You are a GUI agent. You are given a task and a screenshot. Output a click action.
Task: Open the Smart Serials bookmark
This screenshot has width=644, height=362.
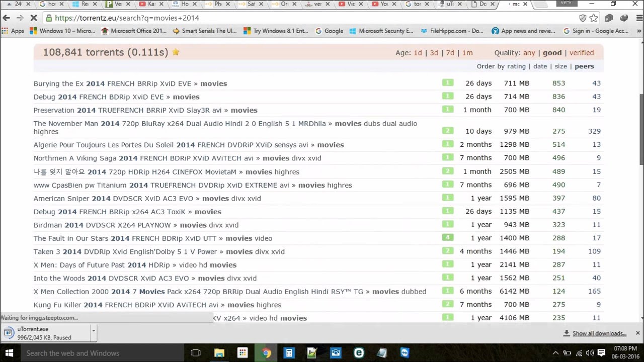tap(204, 31)
